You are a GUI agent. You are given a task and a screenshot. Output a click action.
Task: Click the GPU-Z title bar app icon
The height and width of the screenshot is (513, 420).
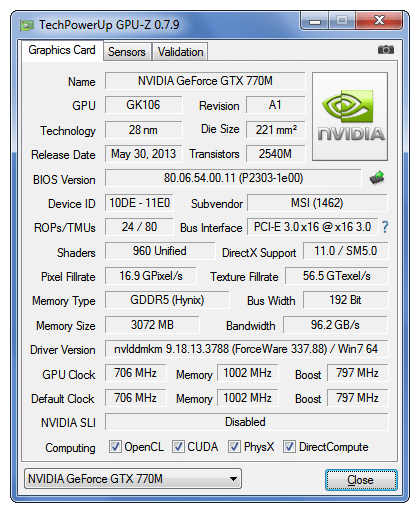coord(27,25)
